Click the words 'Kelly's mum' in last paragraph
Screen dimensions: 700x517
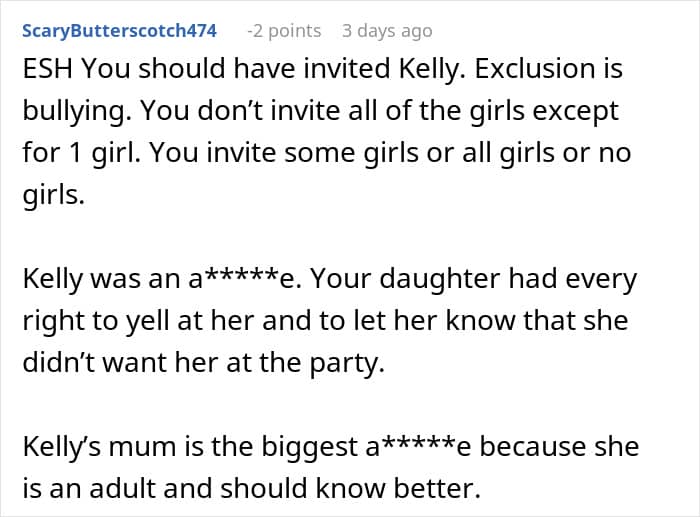tap(99, 446)
